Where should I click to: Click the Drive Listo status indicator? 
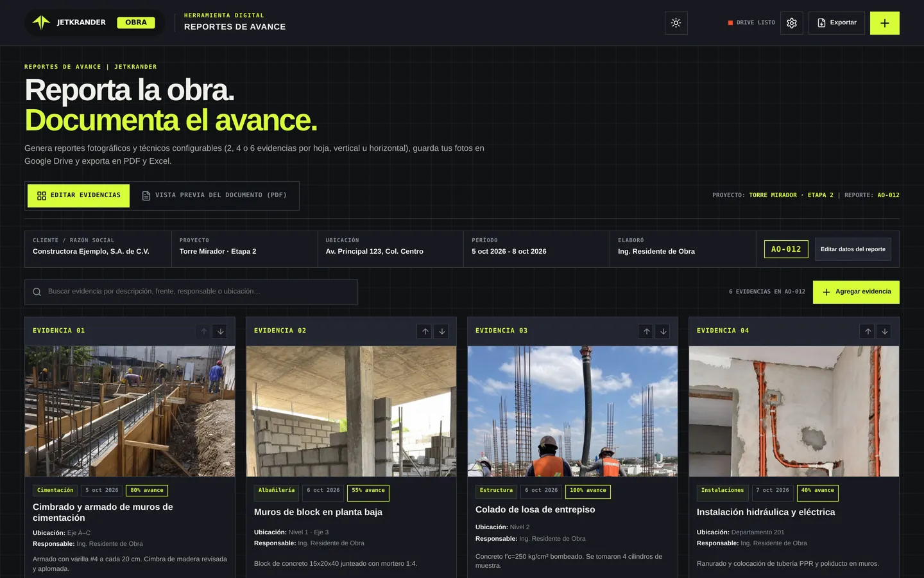pos(751,22)
